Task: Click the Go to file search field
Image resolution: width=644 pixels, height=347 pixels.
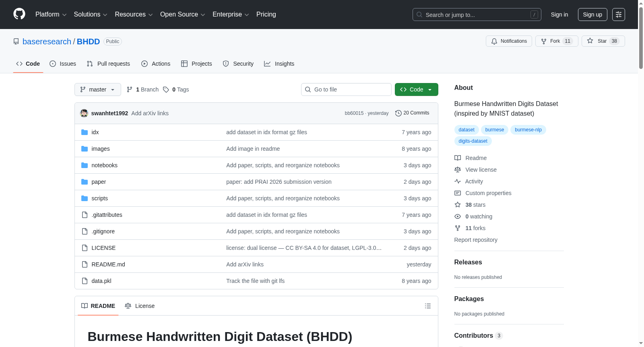Action: (346, 89)
